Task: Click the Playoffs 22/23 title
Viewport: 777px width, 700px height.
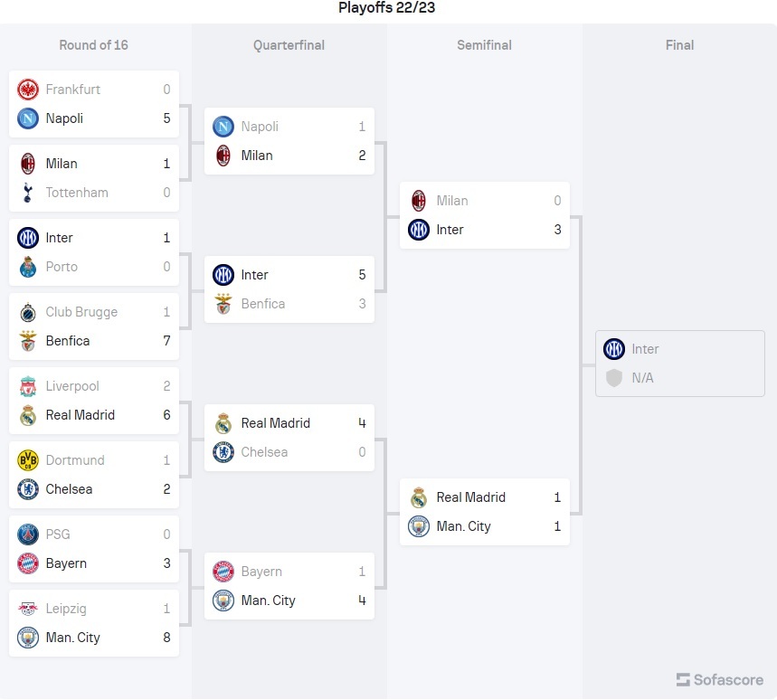Action: pos(387,8)
